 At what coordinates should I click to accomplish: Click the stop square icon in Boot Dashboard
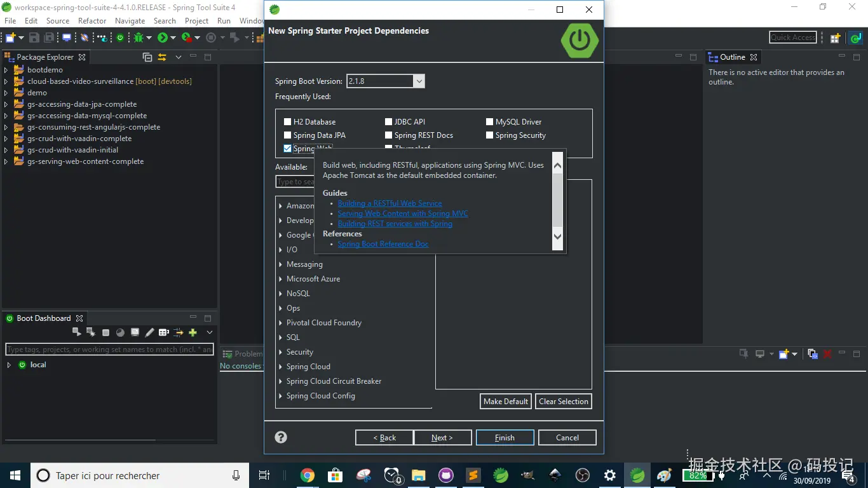tap(105, 332)
